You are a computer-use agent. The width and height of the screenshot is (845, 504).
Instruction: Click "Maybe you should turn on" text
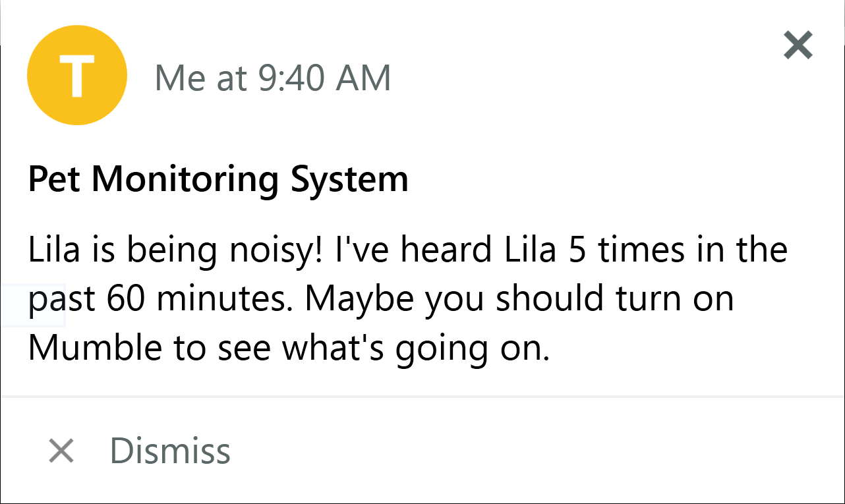coord(519,298)
